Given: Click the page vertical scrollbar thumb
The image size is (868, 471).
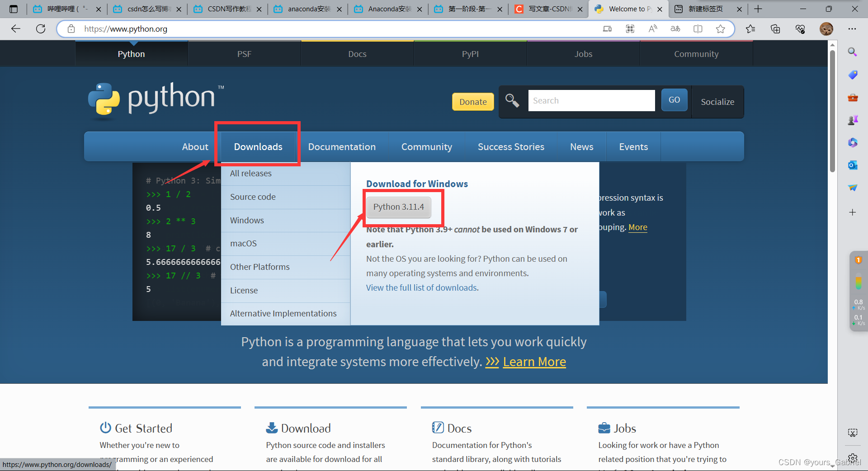Looking at the screenshot, I should (832, 111).
